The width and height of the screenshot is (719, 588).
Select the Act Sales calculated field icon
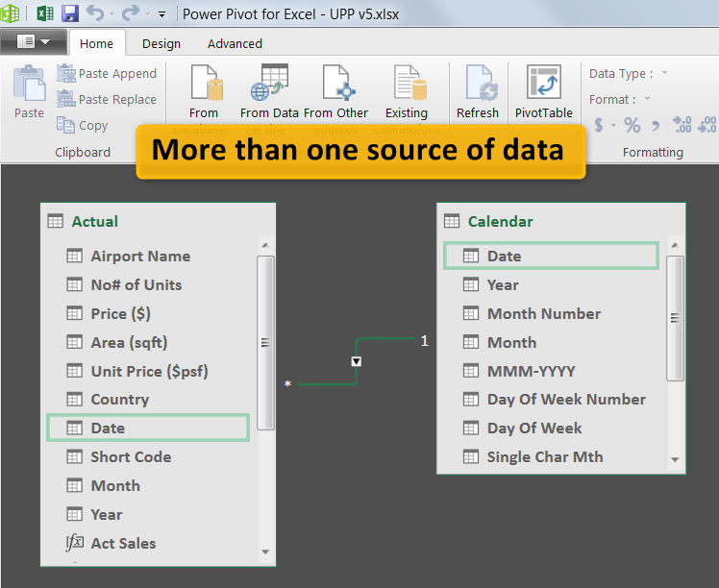pos(74,543)
